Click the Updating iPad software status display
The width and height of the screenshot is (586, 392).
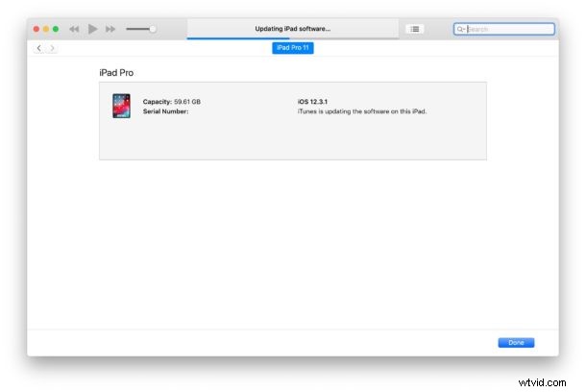293,29
